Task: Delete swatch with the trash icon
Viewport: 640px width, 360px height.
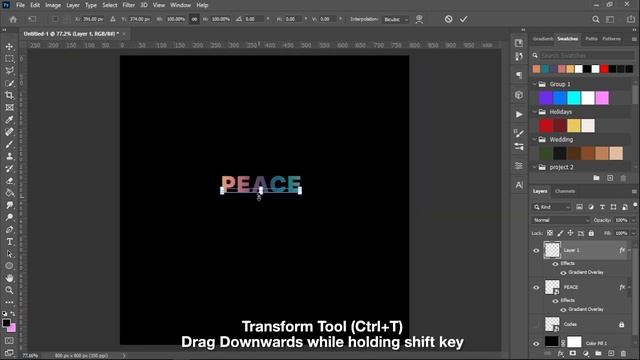Action: click(x=623, y=178)
